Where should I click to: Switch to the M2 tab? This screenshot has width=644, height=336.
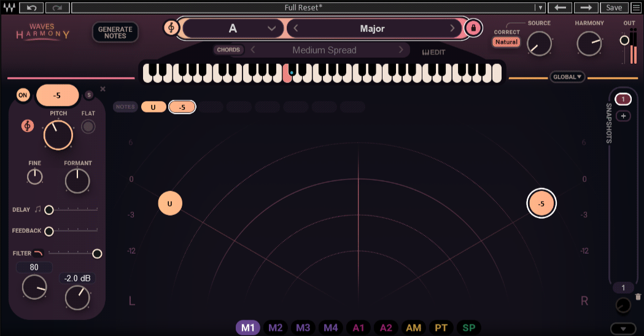[276, 328]
